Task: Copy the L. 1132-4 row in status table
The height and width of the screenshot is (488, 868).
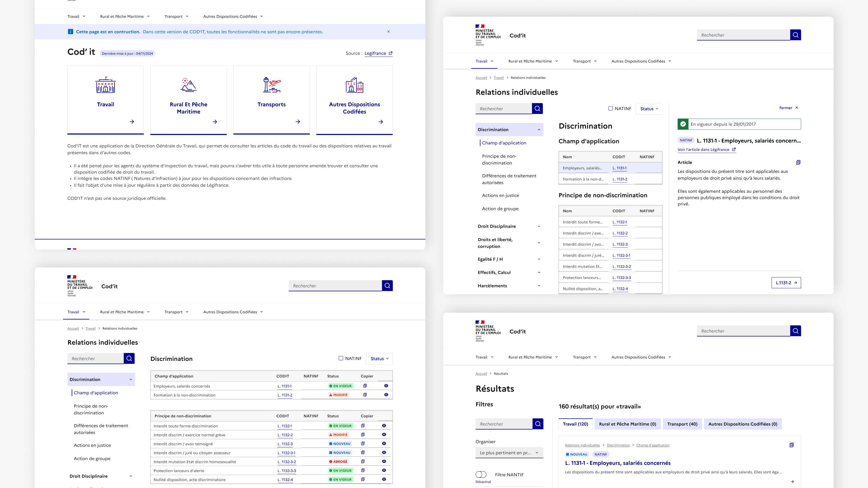Action: pos(363,479)
